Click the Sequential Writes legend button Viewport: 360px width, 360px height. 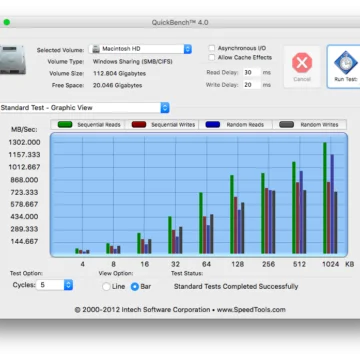(x=161, y=125)
